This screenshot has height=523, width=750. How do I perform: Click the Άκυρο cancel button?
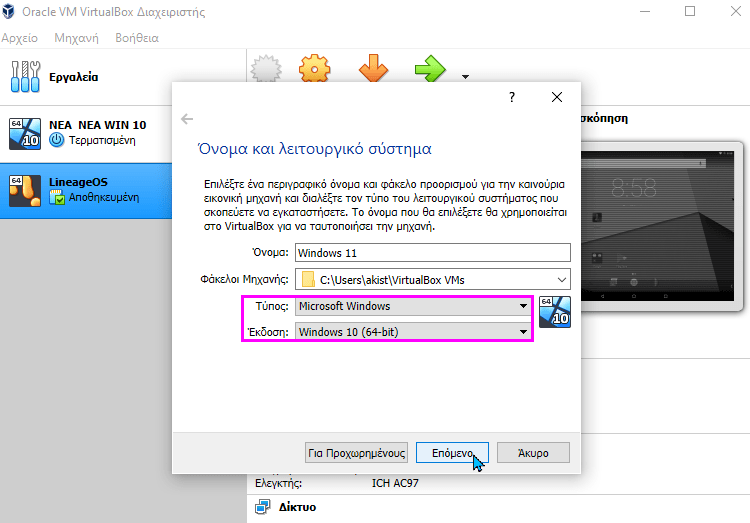533,452
